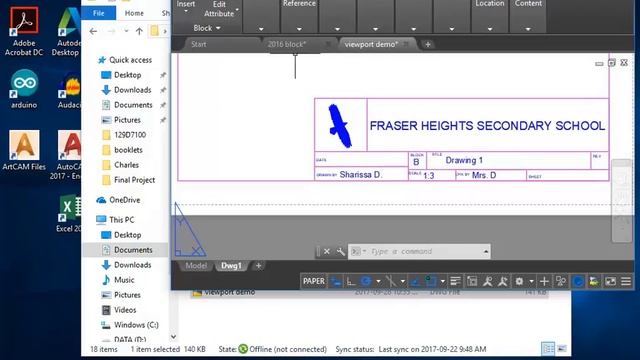Select ArtCAM Files desktop icon
The width and height of the screenshot is (640, 360).
[x=24, y=150]
